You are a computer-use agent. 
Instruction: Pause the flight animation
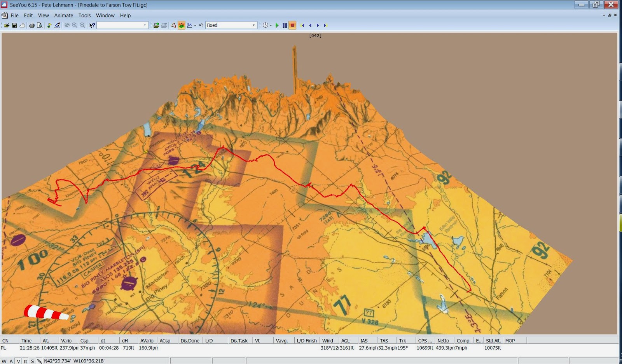(x=285, y=25)
